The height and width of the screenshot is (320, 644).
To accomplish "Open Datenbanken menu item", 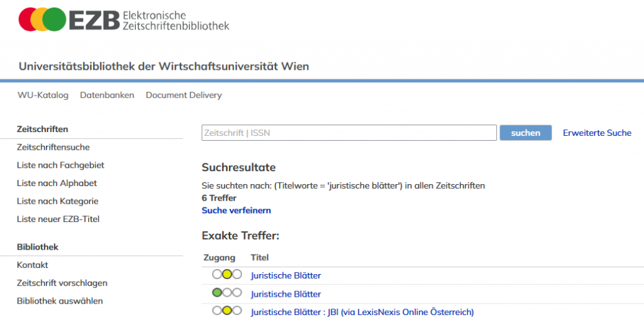I will 107,96.
